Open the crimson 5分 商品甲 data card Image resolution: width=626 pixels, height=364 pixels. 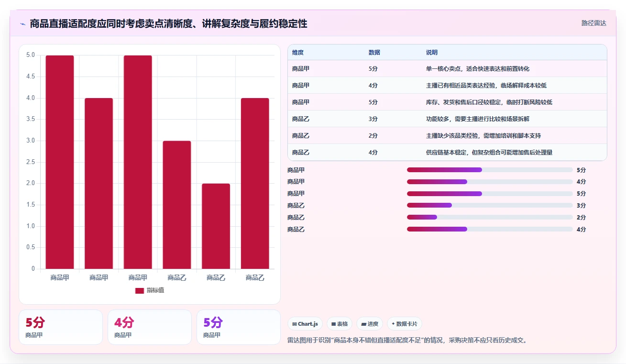click(61, 327)
